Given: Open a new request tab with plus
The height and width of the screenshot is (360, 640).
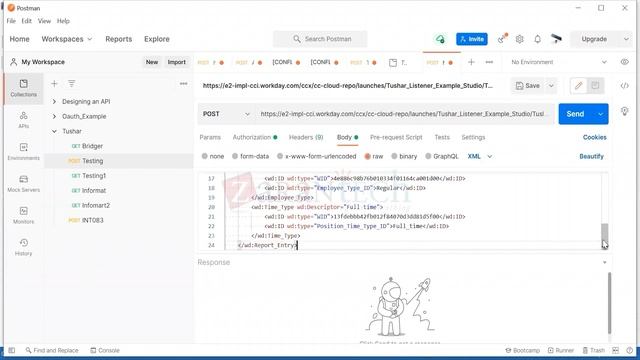Looking at the screenshot, I should [x=471, y=62].
